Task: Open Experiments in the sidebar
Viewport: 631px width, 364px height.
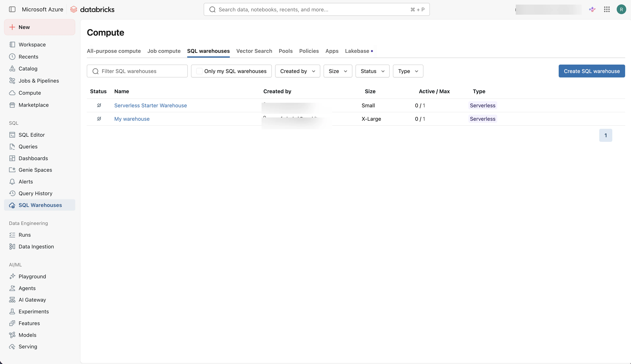Action: pos(39,312)
